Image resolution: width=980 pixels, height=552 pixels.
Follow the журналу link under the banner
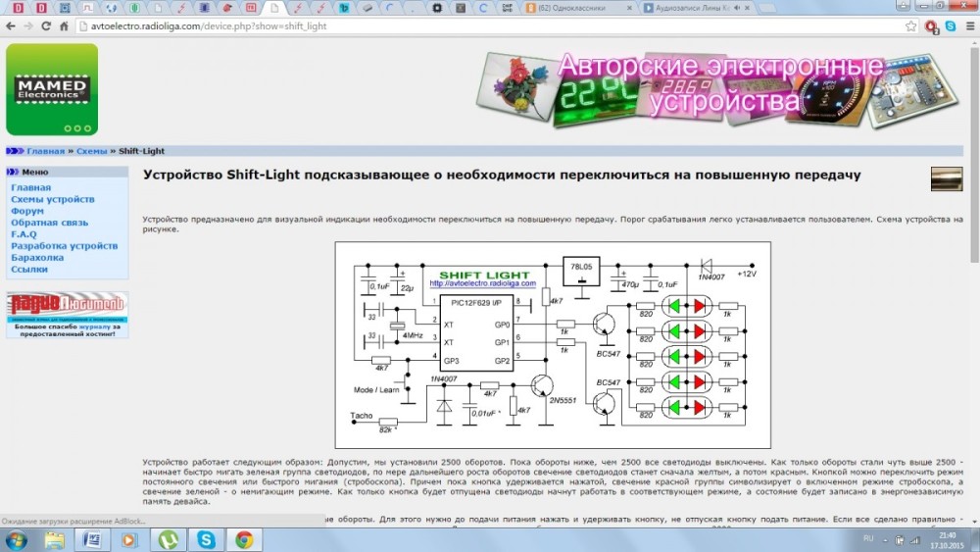point(94,326)
